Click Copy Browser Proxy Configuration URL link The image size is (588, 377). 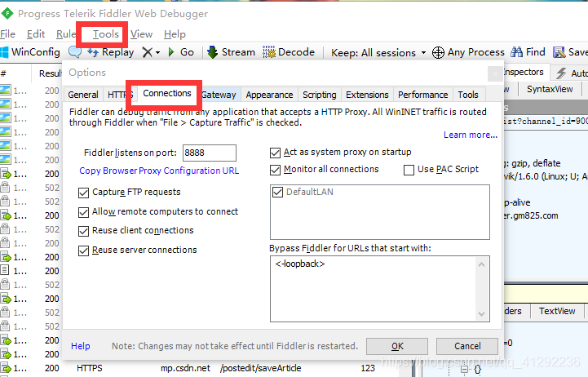[159, 171]
